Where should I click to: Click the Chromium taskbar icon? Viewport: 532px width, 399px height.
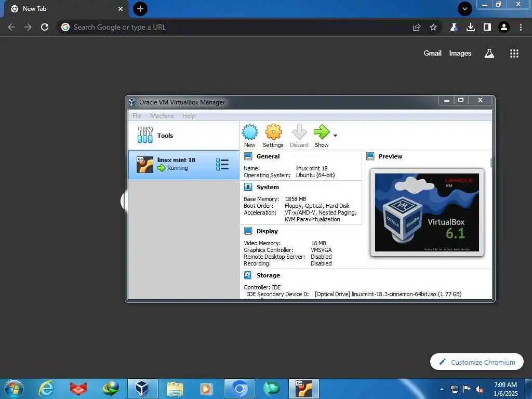[239, 389]
